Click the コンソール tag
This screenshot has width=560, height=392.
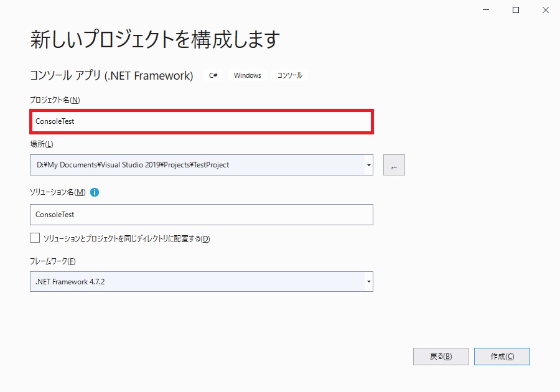[289, 75]
